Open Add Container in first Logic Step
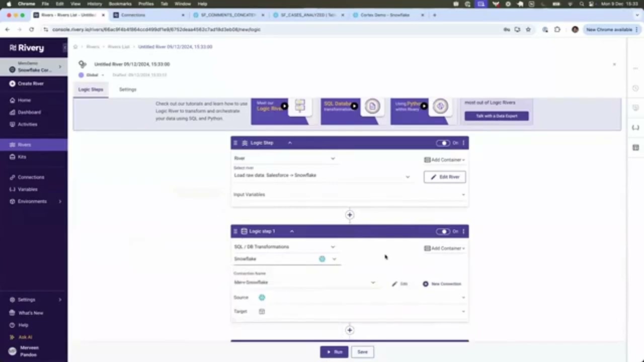 tap(444, 160)
